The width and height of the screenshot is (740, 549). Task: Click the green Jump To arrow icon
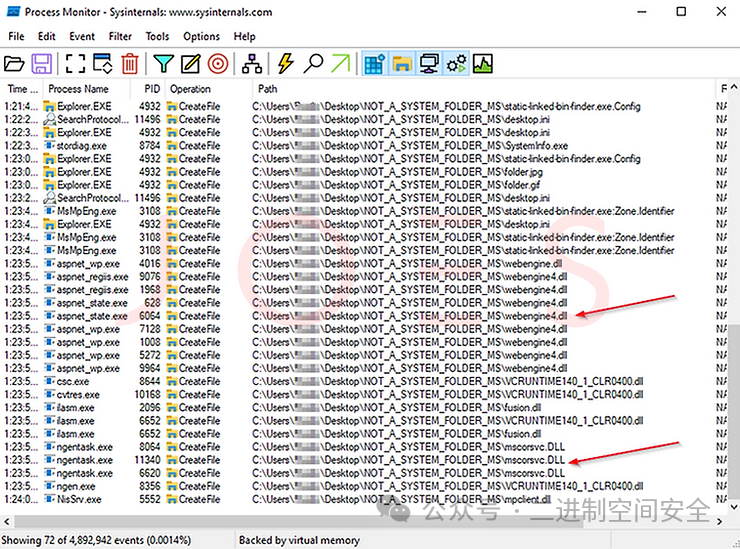click(x=341, y=64)
